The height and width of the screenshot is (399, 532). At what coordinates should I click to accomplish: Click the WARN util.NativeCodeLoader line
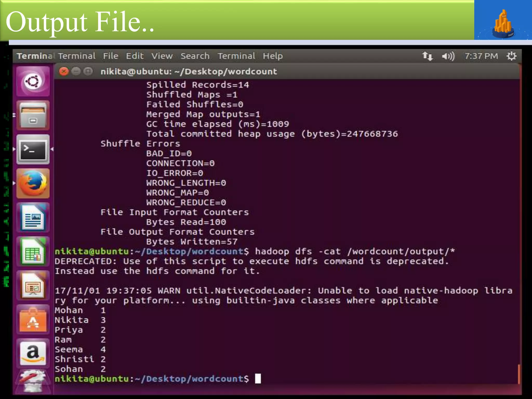click(x=284, y=296)
